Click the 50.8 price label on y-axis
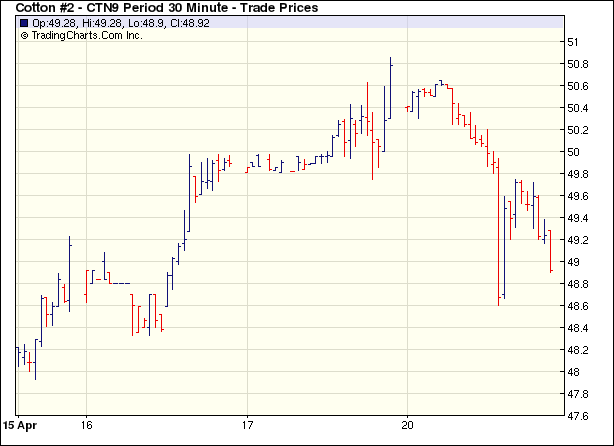614x446 pixels. click(578, 64)
